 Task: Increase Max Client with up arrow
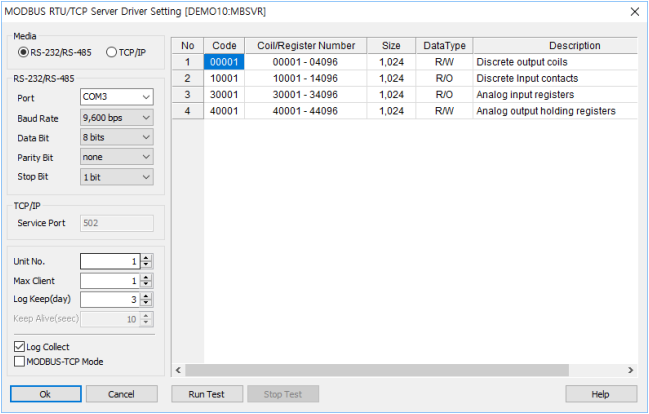(x=146, y=277)
